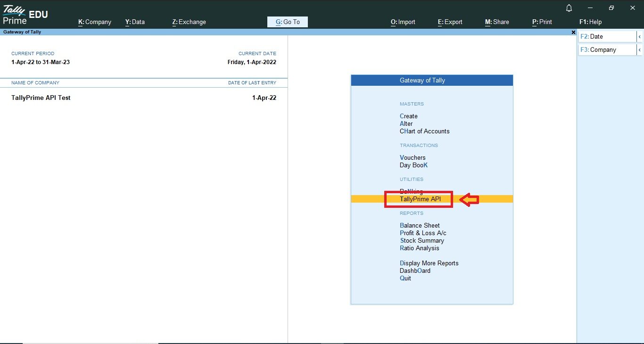This screenshot has width=644, height=344.
Task: Open the Balance Sheet report
Action: point(420,225)
